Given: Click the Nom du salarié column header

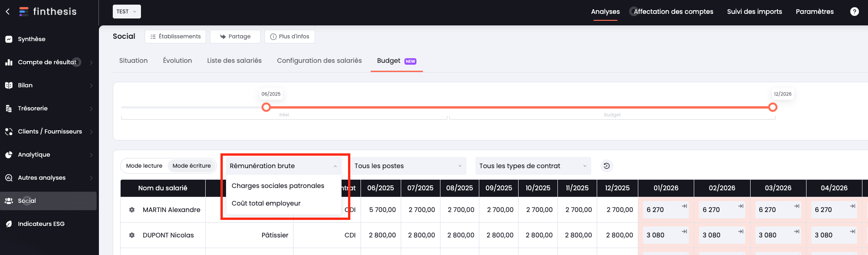Looking at the screenshot, I should (x=163, y=188).
